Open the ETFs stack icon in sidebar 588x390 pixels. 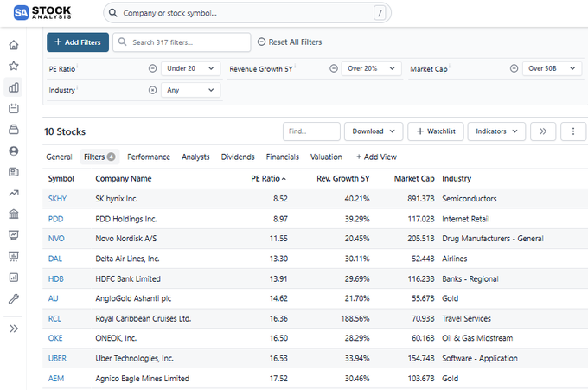pyautogui.click(x=14, y=130)
